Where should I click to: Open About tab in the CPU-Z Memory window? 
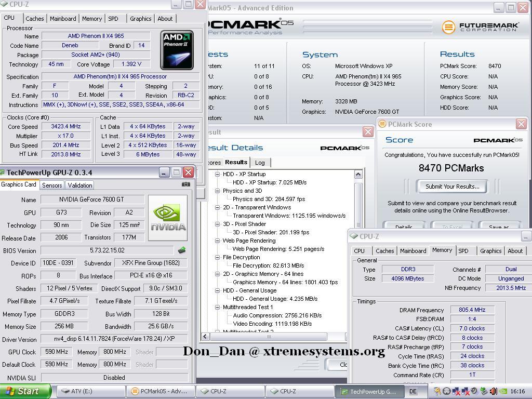pos(515,251)
